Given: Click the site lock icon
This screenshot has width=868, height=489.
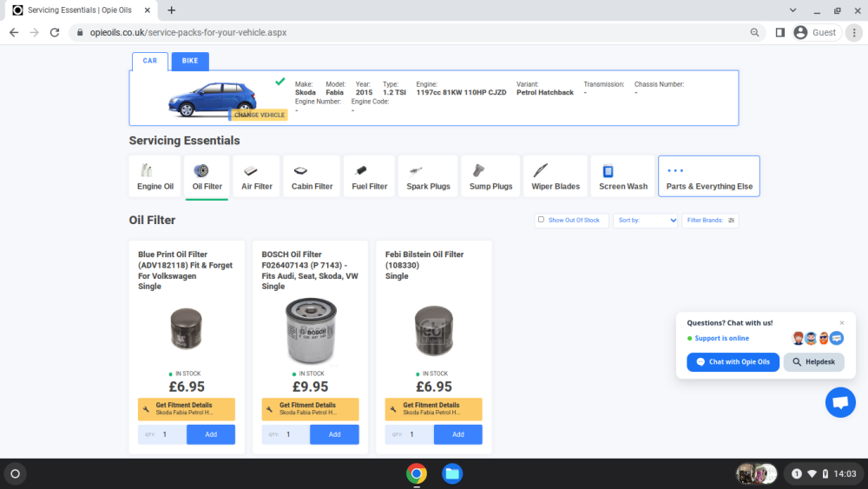Looking at the screenshot, I should pyautogui.click(x=80, y=33).
